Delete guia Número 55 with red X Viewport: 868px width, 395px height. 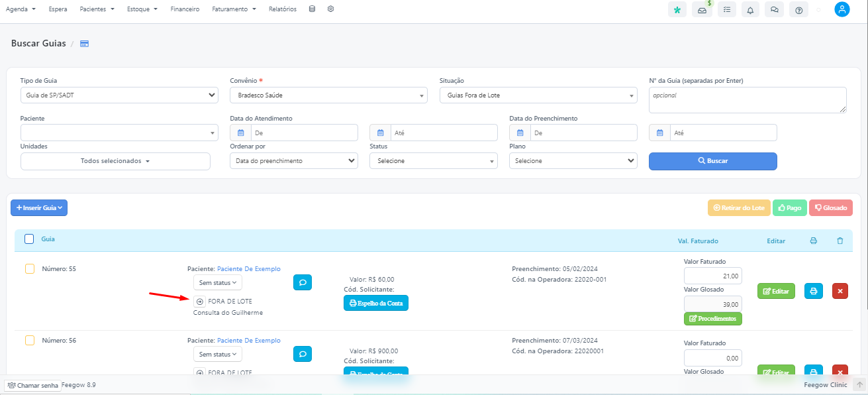tap(840, 291)
